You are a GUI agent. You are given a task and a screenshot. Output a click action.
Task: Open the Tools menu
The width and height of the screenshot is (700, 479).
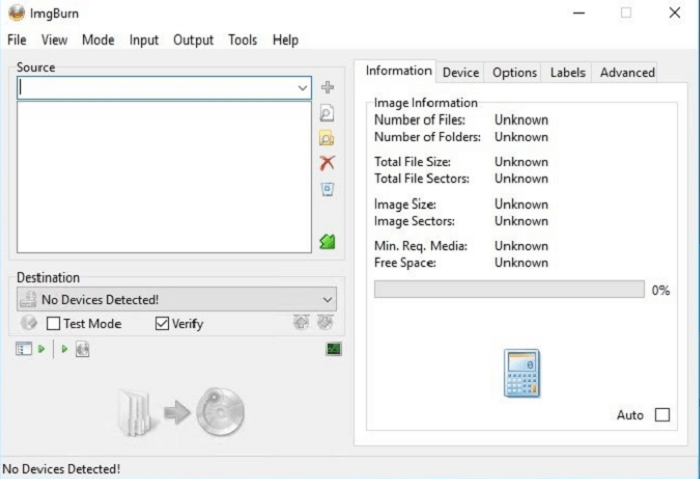coord(242,40)
